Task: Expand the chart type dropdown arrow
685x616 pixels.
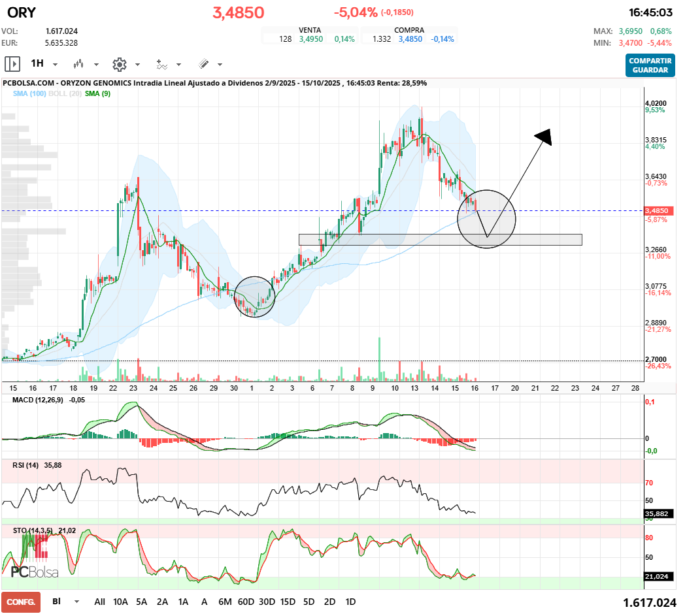Action: (96, 65)
